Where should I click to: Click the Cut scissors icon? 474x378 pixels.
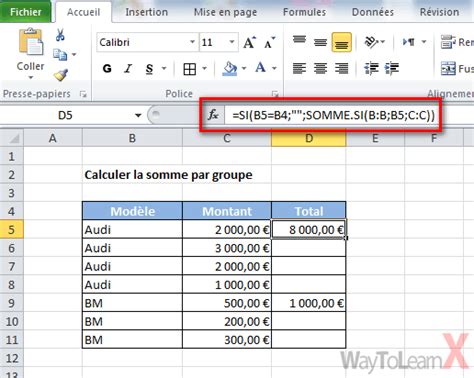click(x=60, y=35)
